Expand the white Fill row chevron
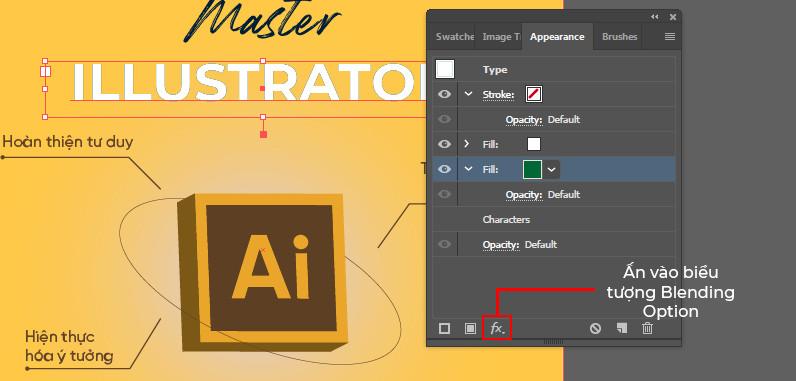The height and width of the screenshot is (381, 796). coord(467,144)
